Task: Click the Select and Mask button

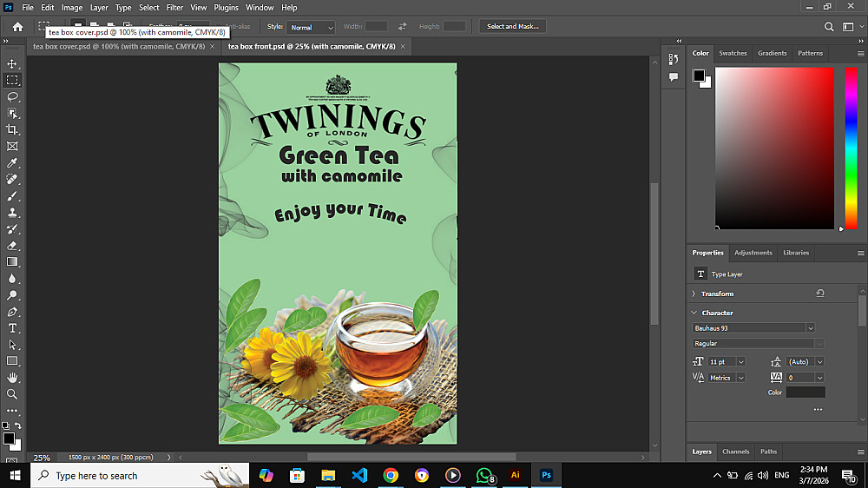Action: coord(512,27)
